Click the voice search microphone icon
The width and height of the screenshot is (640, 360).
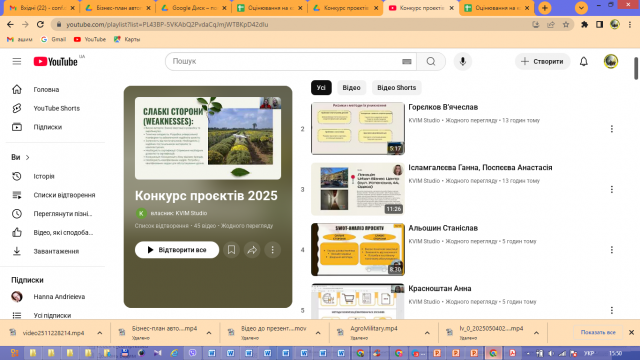coord(462,61)
